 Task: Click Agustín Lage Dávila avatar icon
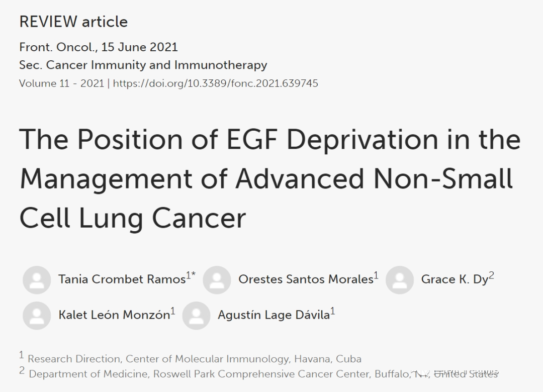(197, 316)
